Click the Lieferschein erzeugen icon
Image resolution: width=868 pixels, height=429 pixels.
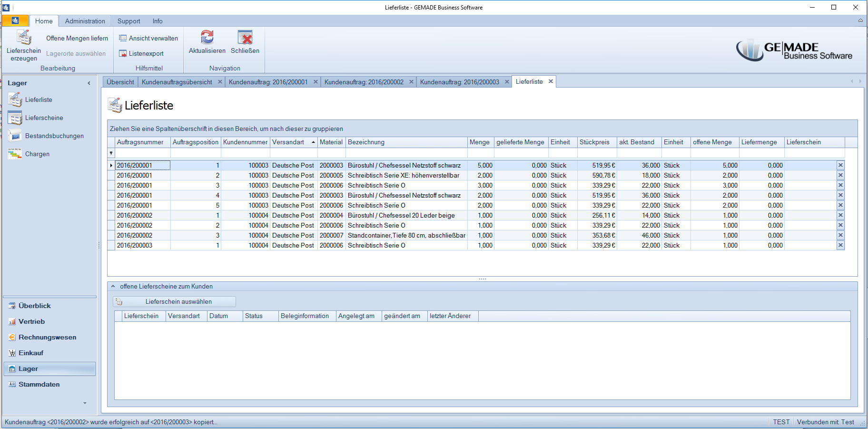tap(24, 38)
